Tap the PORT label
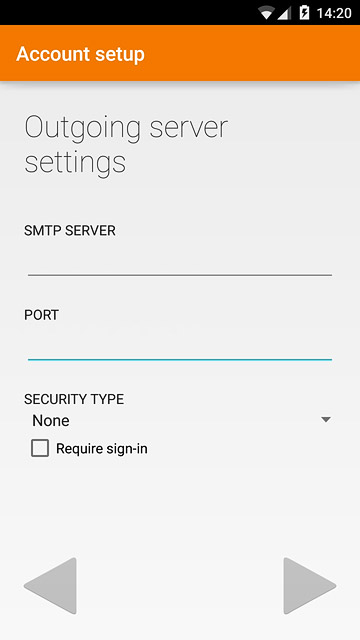 pos(42,315)
